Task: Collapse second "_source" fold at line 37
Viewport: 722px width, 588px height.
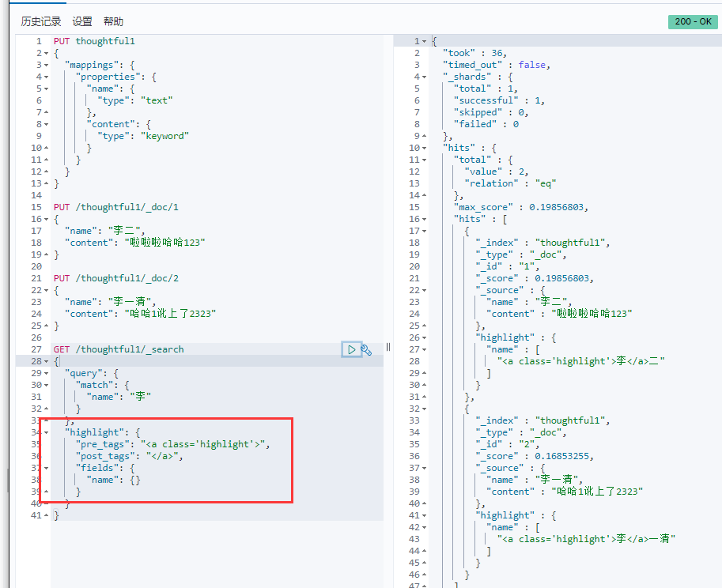Action: coord(424,468)
